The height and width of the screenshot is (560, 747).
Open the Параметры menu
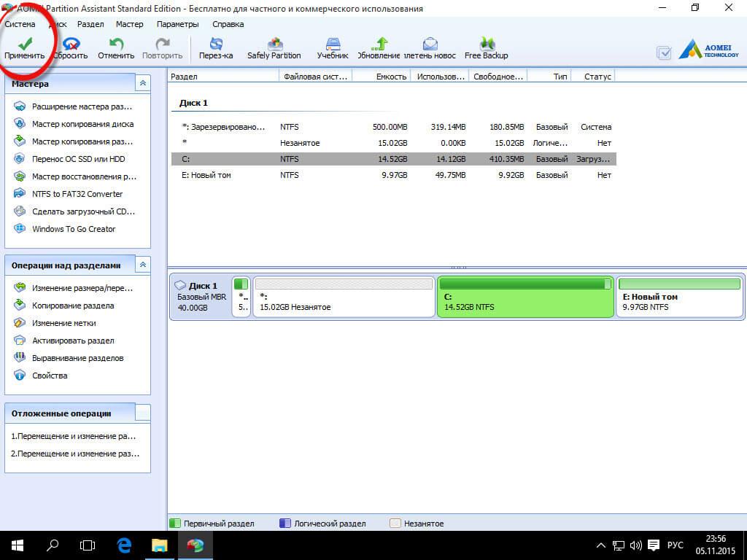(178, 24)
